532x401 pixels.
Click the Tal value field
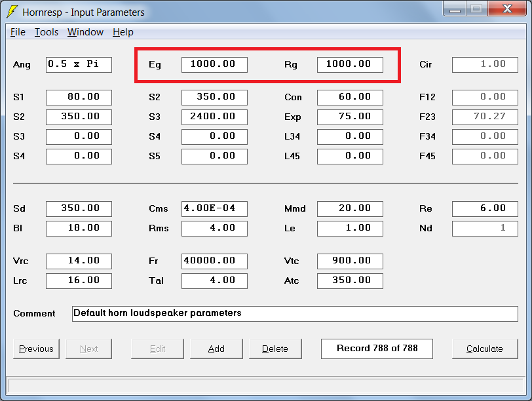click(x=214, y=281)
